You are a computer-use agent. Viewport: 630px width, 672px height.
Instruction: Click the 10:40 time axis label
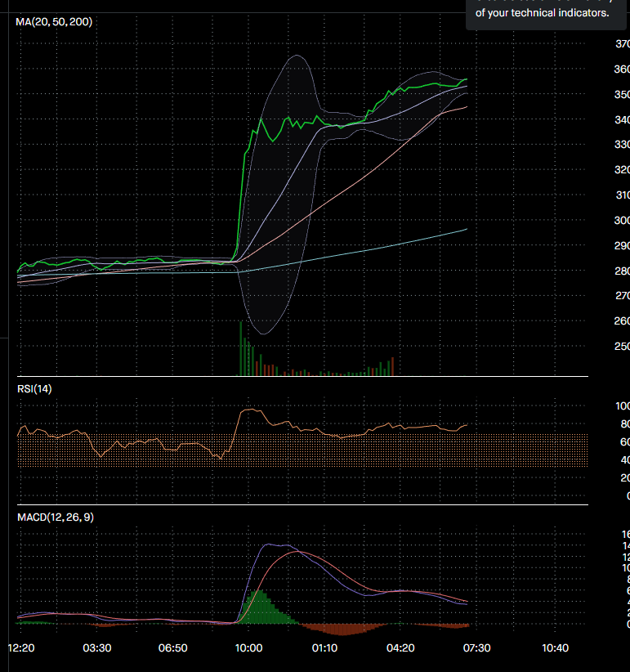click(555, 647)
